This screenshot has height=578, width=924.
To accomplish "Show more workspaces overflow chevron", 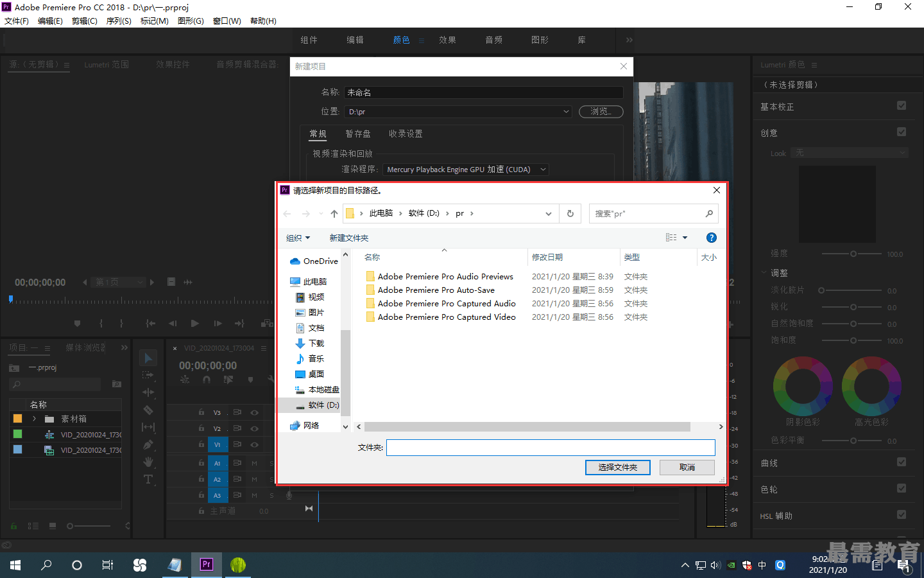I will (x=629, y=40).
